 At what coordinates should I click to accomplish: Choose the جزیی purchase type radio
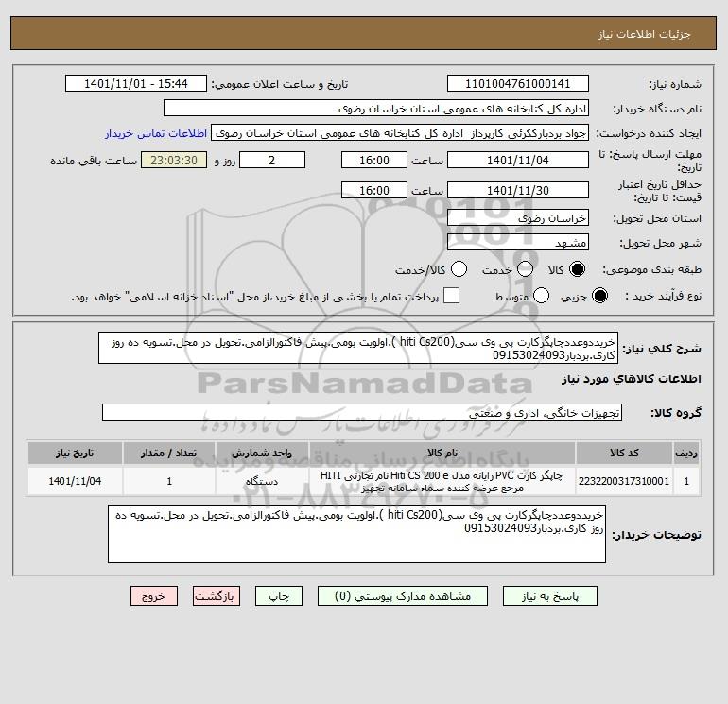pyautogui.click(x=599, y=296)
